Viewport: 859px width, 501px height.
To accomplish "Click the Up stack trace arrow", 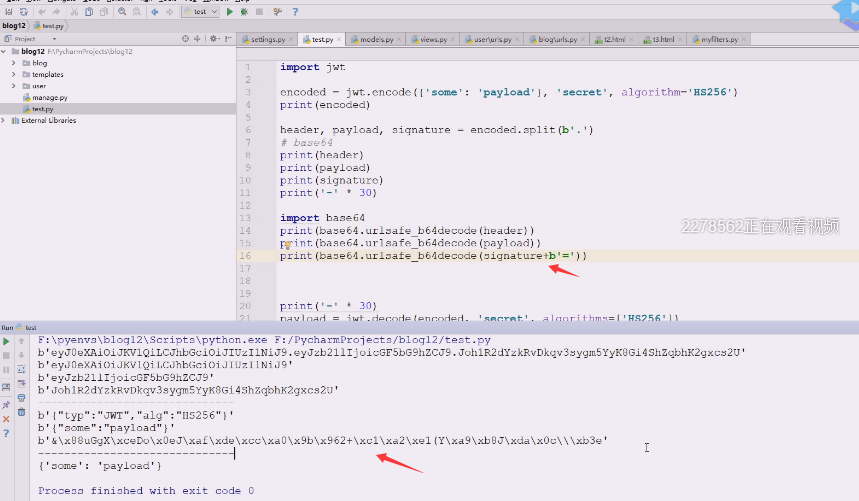I will click(x=21, y=341).
